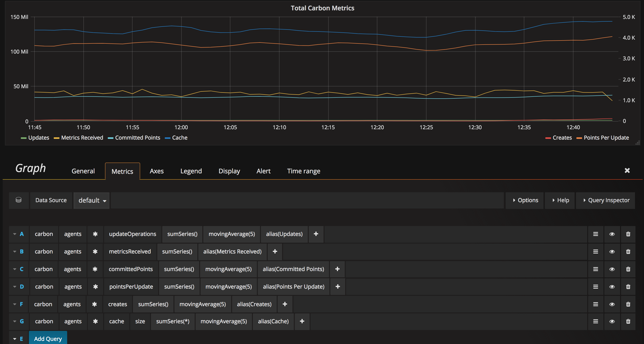Collapse query row B
The height and width of the screenshot is (344, 644).
coord(15,251)
